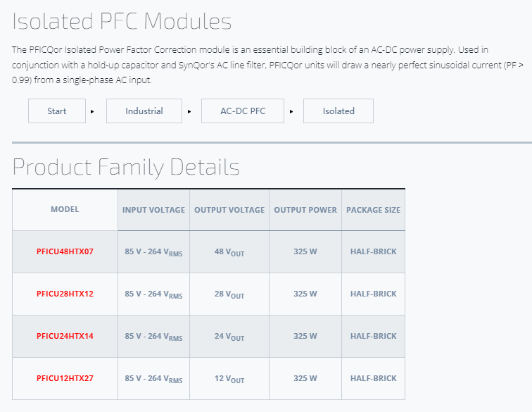This screenshot has height=412, width=532.
Task: Click the MODEL column header
Action: [65, 210]
